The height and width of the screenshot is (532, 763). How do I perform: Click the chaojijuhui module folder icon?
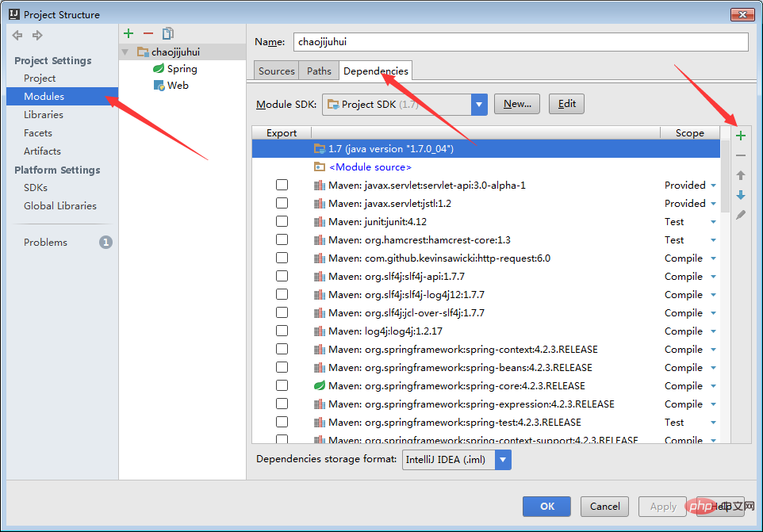click(x=143, y=52)
